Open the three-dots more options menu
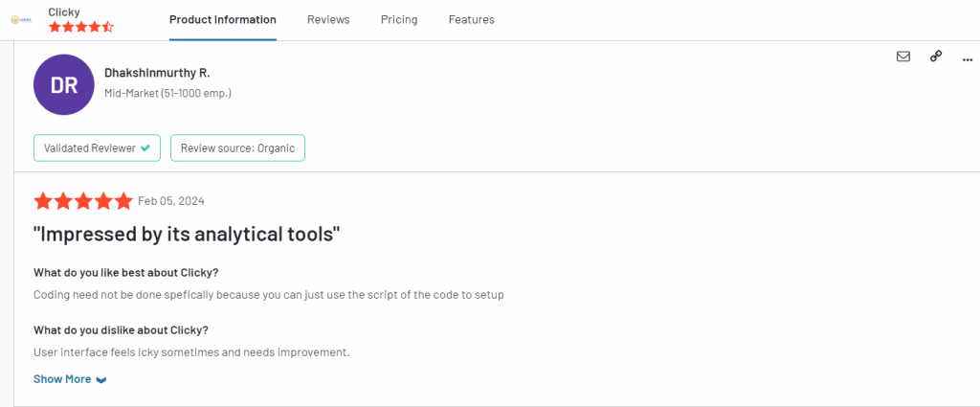 (x=968, y=60)
